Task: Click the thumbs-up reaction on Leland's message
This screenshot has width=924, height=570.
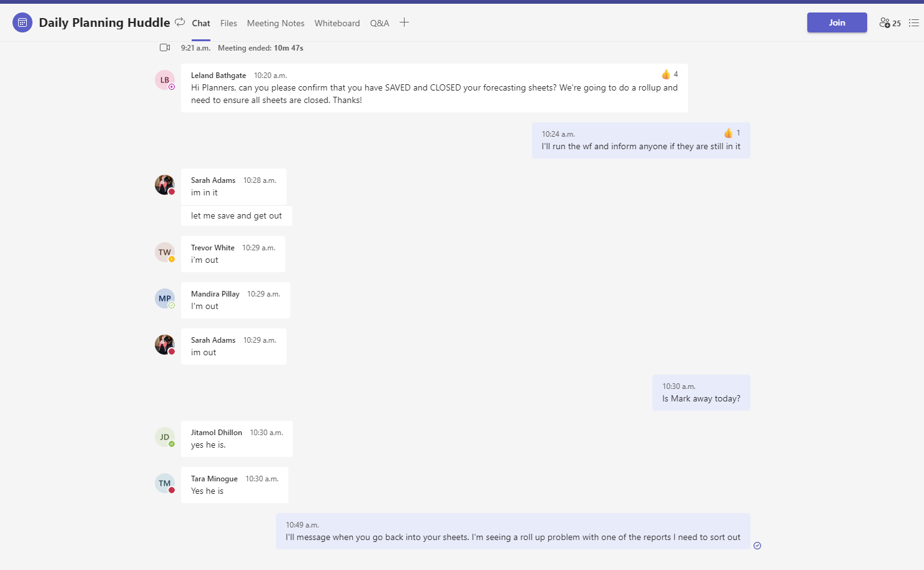Action: pyautogui.click(x=666, y=74)
